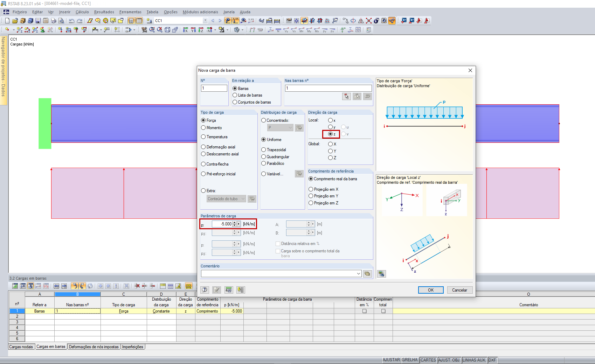Select the 'Conjuntos de barras' radio option
This screenshot has width=595, height=364.
(252, 102)
